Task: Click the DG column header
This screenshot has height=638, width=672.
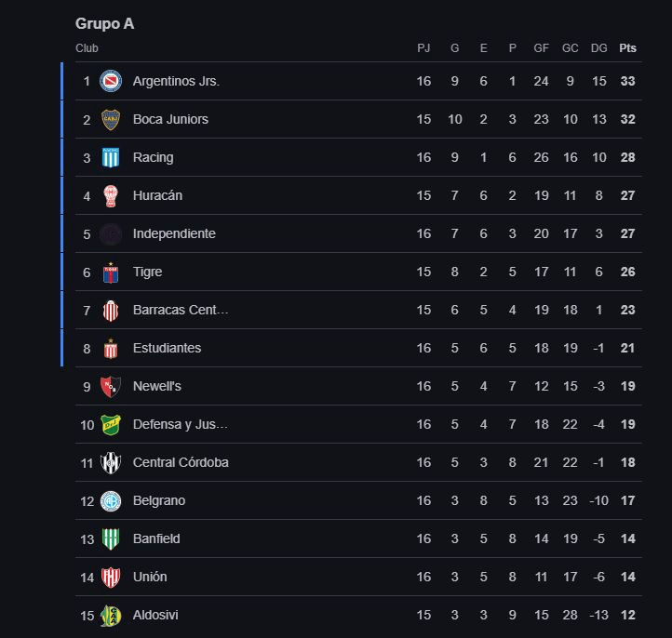Action: point(598,48)
